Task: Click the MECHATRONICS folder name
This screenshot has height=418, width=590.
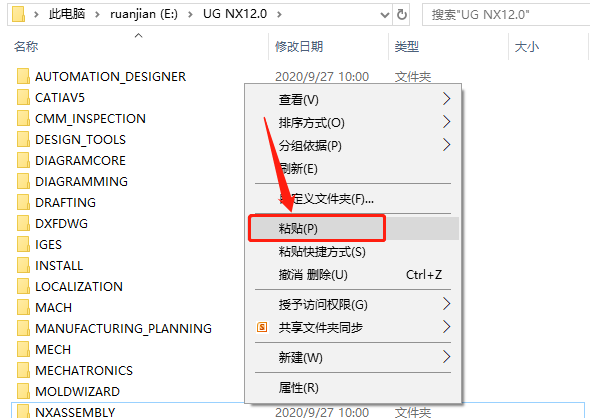Action: 84,371
